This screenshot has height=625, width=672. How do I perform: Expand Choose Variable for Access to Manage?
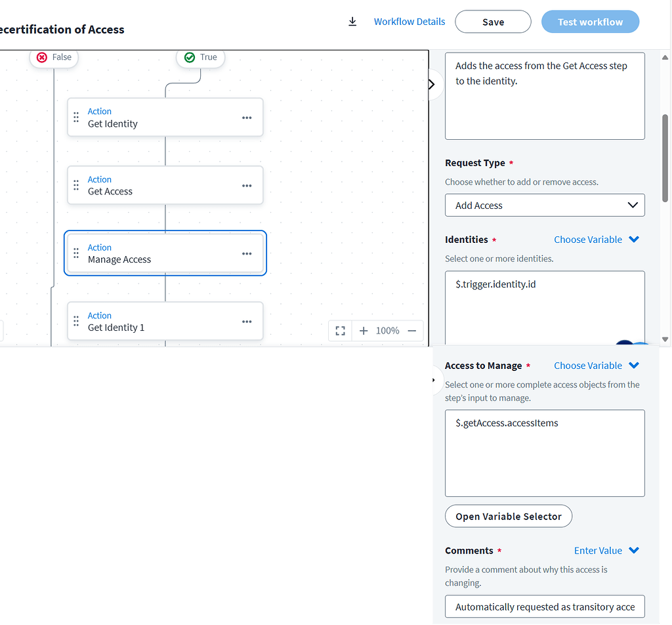(596, 365)
